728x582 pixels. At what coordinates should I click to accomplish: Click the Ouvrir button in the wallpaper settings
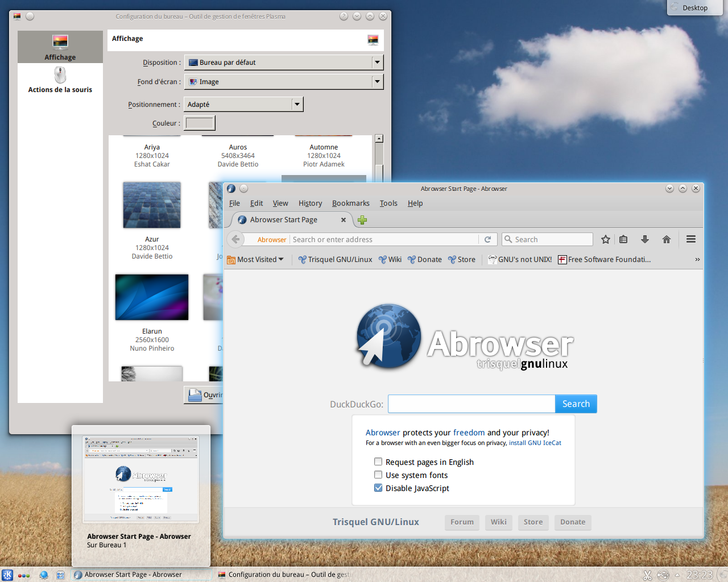pos(204,395)
